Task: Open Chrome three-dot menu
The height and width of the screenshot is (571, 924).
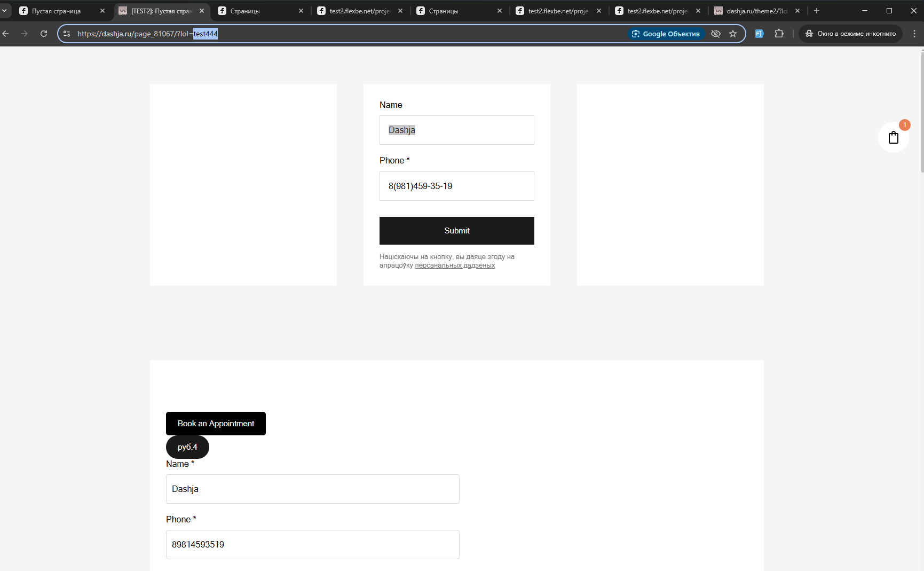Action: click(914, 34)
